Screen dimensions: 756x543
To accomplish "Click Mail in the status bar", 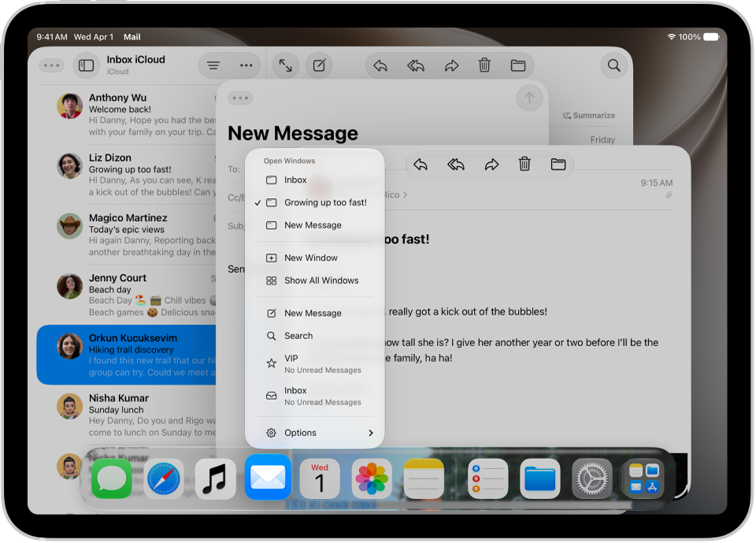I will pos(132,37).
